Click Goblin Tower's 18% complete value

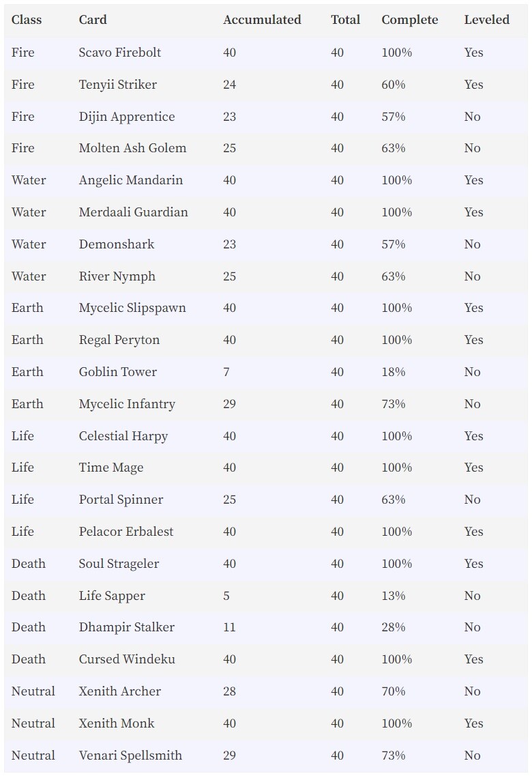pyautogui.click(x=394, y=372)
